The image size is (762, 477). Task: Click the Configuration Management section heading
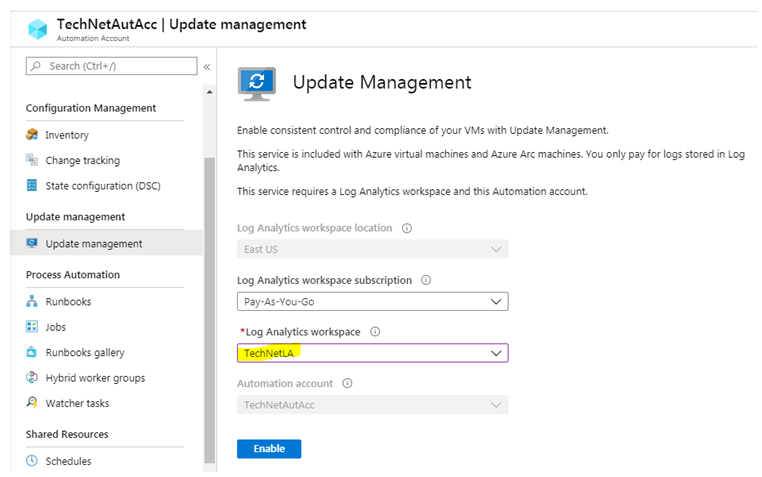tap(91, 108)
